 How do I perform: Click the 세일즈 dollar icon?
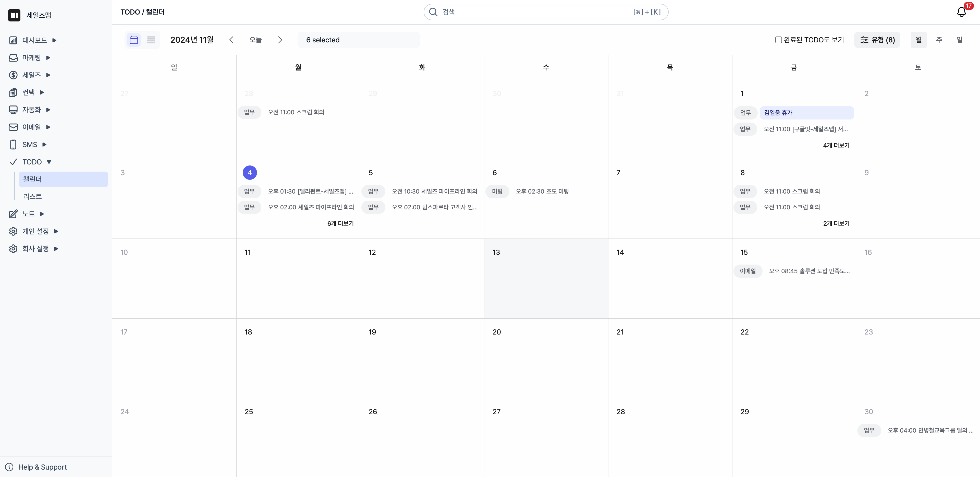pyautogui.click(x=13, y=75)
